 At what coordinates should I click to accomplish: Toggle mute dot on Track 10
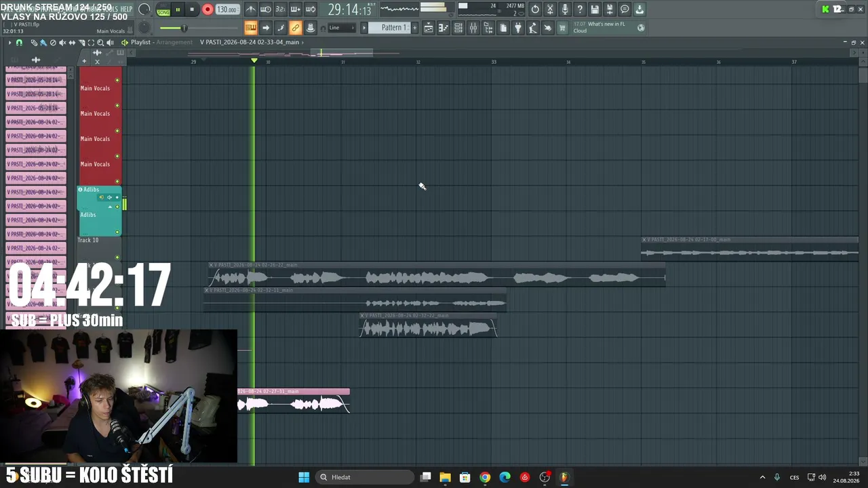pyautogui.click(x=117, y=258)
